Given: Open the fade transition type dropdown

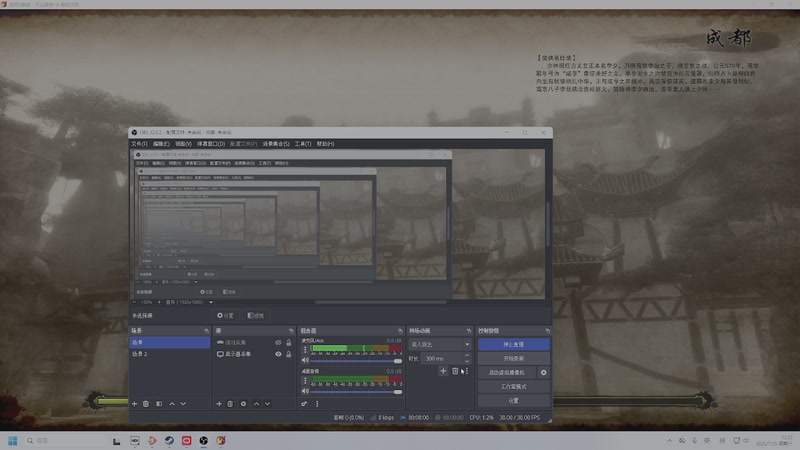Looking at the screenshot, I should [x=440, y=344].
